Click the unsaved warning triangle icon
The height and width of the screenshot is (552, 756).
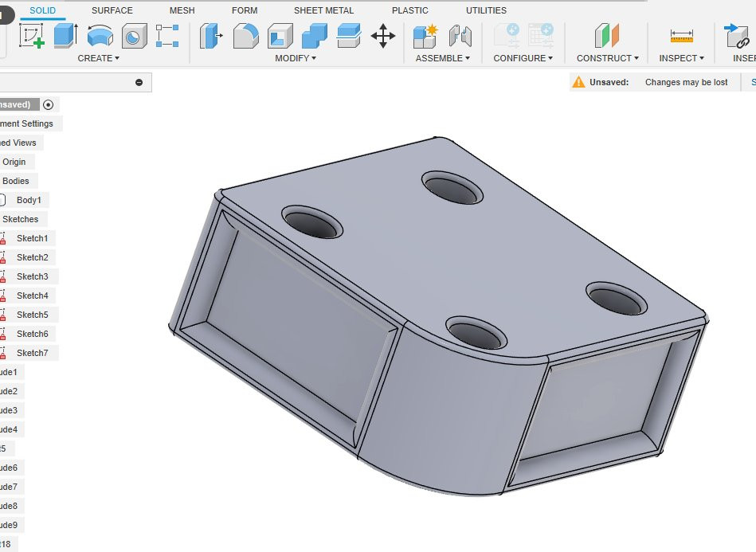pyautogui.click(x=578, y=82)
